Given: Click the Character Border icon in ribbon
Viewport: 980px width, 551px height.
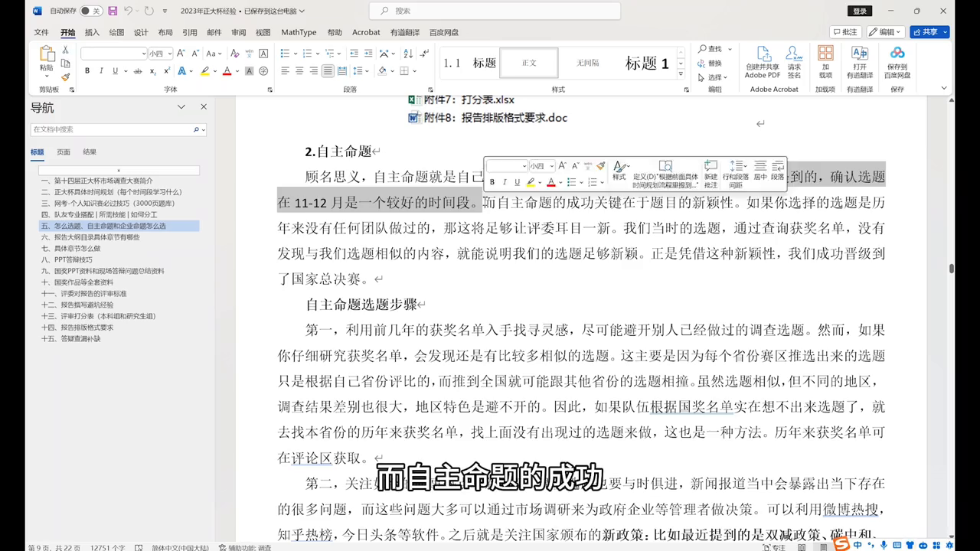Looking at the screenshot, I should point(263,54).
